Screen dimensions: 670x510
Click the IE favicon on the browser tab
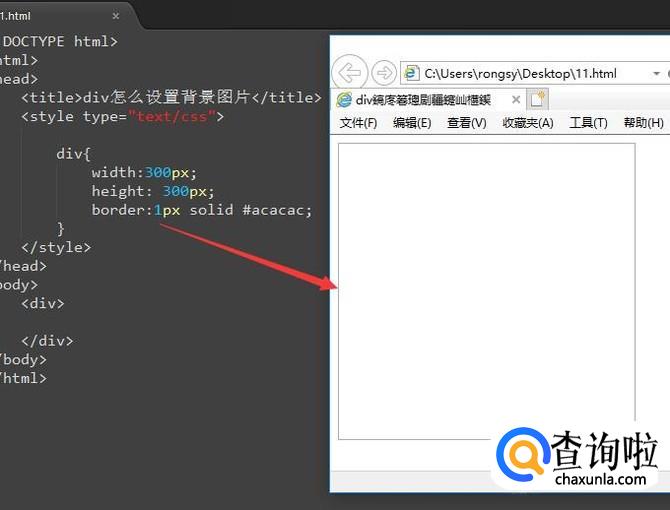(x=344, y=100)
